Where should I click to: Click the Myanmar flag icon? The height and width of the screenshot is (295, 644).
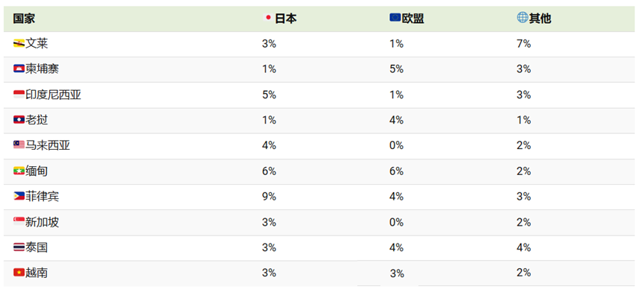coord(19,171)
